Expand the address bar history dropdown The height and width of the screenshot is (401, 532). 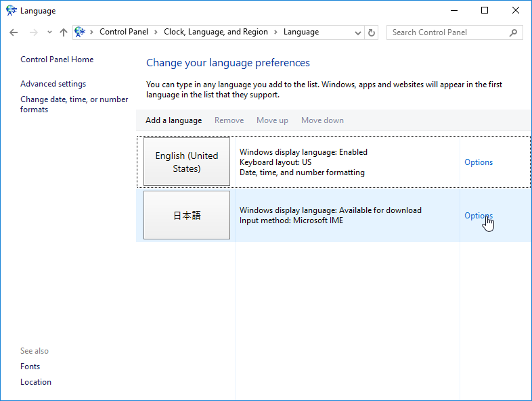[358, 32]
